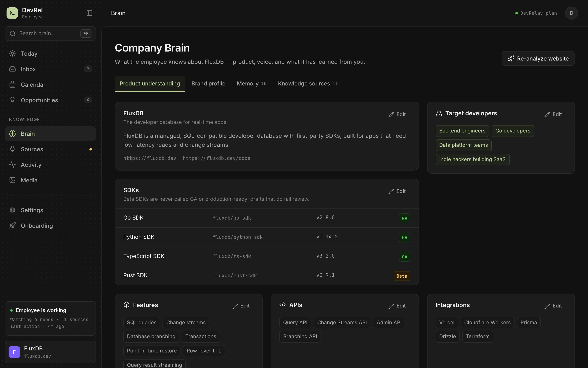
Task: Click the DevRel terminal logo icon
Action: pos(12,13)
